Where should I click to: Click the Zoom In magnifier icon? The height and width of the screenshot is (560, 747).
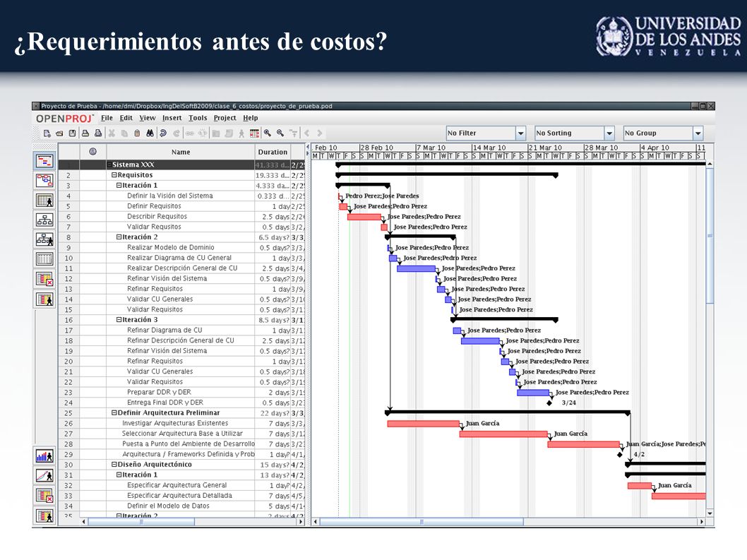tap(268, 133)
